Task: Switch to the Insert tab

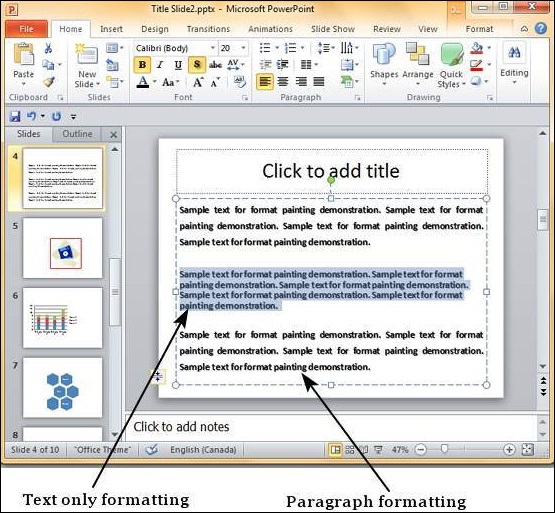Action: coord(111,29)
